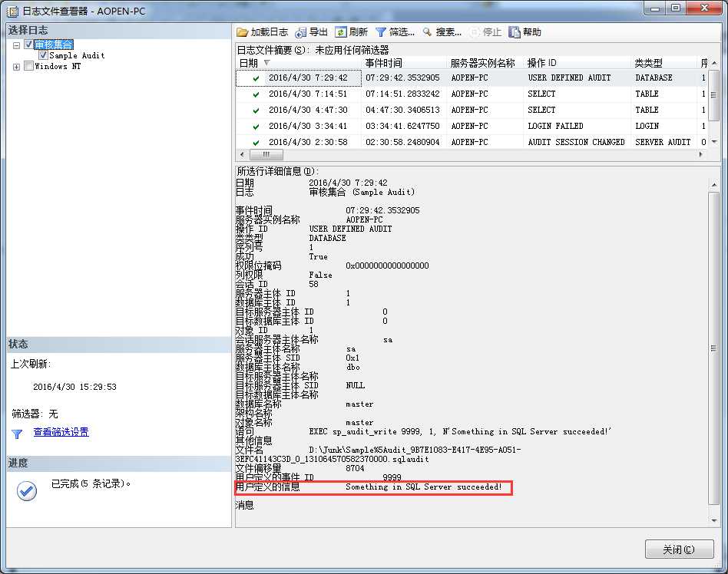Click event time 07:14:51.2833242 cell
728x574 pixels.
[402, 94]
